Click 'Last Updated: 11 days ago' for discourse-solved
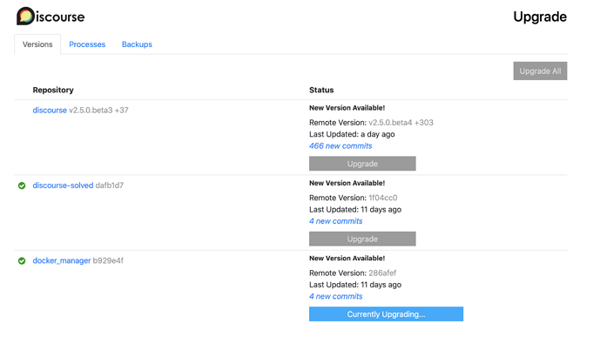Image resolution: width=600 pixels, height=364 pixels. [x=355, y=209]
